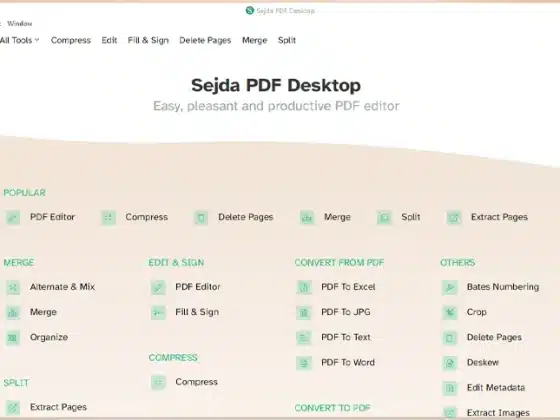
Task: Open Fill & Sign in top navigation
Action: (x=148, y=40)
